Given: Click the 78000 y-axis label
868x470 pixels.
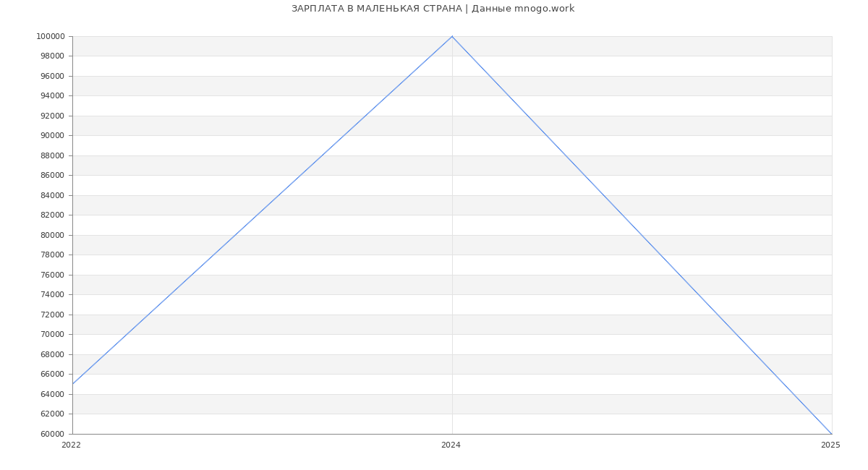Looking at the screenshot, I should pos(52,255).
